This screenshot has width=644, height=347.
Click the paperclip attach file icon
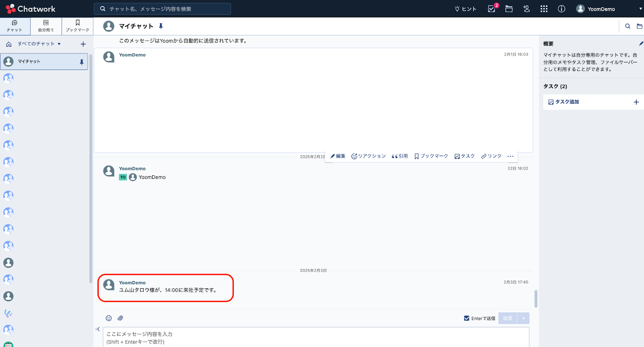tap(120, 318)
